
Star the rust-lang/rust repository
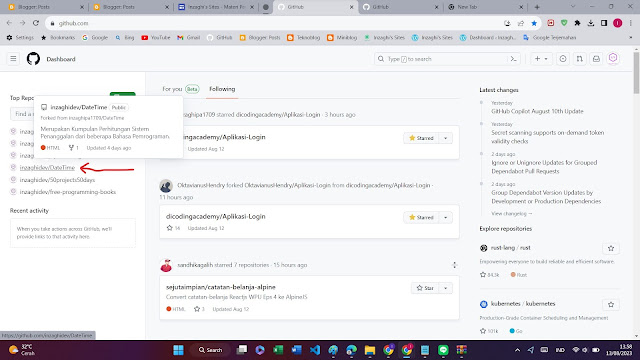click(x=611, y=248)
